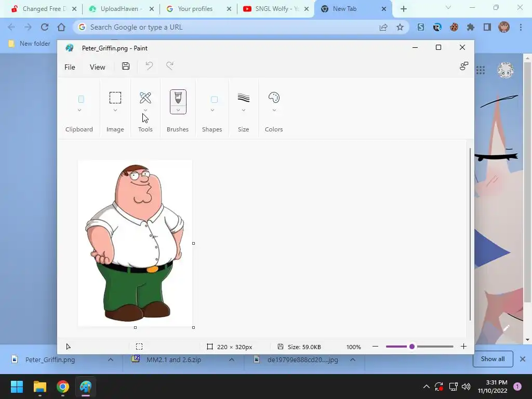The width and height of the screenshot is (532, 399).
Task: Open options for Peter_Griffin.png download
Action: click(111, 360)
